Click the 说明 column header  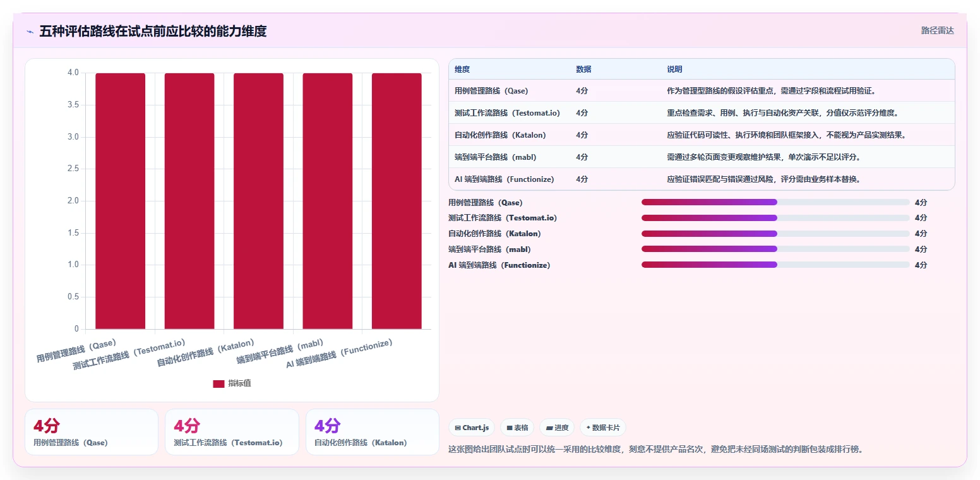(x=674, y=69)
